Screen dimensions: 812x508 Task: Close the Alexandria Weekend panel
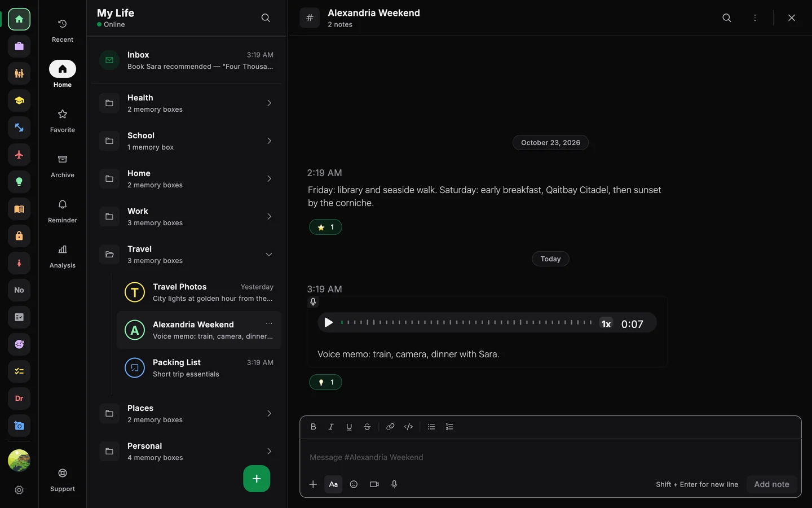coord(792,18)
